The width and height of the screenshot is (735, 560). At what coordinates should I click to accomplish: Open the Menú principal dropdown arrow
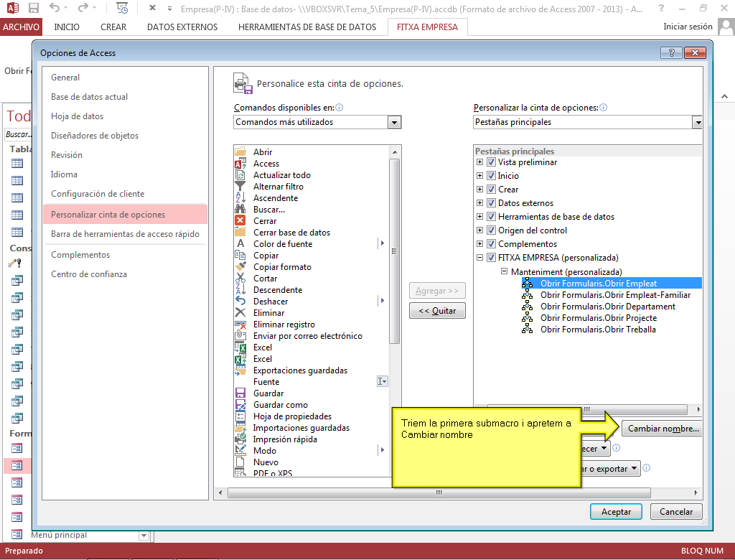pyautogui.click(x=144, y=535)
